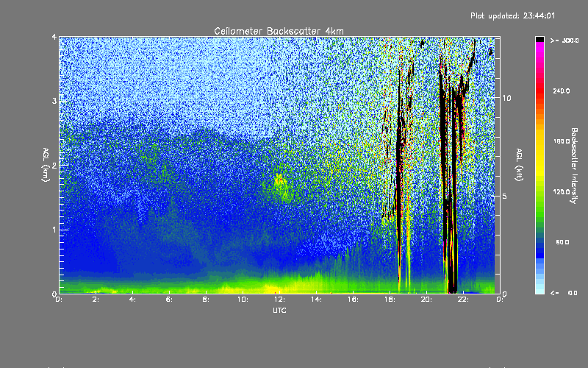The height and width of the screenshot is (368, 588).
Task: Click the "10" tick on the kft axis
Action: 506,98
